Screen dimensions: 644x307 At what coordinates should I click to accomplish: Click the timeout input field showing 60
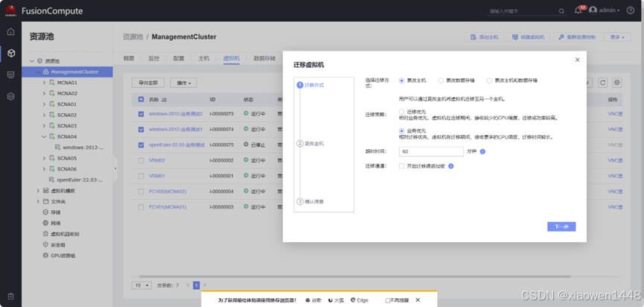(x=430, y=151)
